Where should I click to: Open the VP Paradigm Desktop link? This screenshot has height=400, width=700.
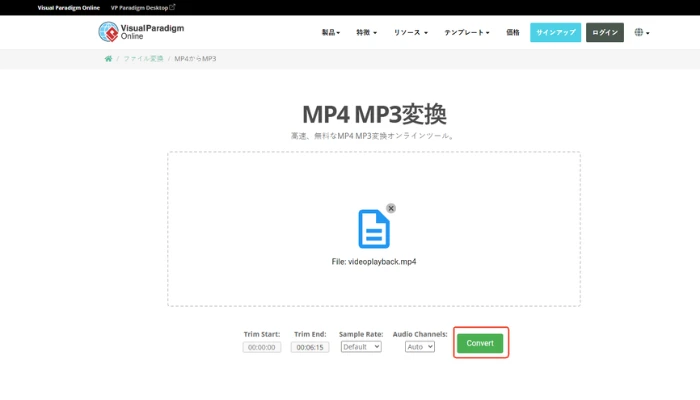[143, 8]
